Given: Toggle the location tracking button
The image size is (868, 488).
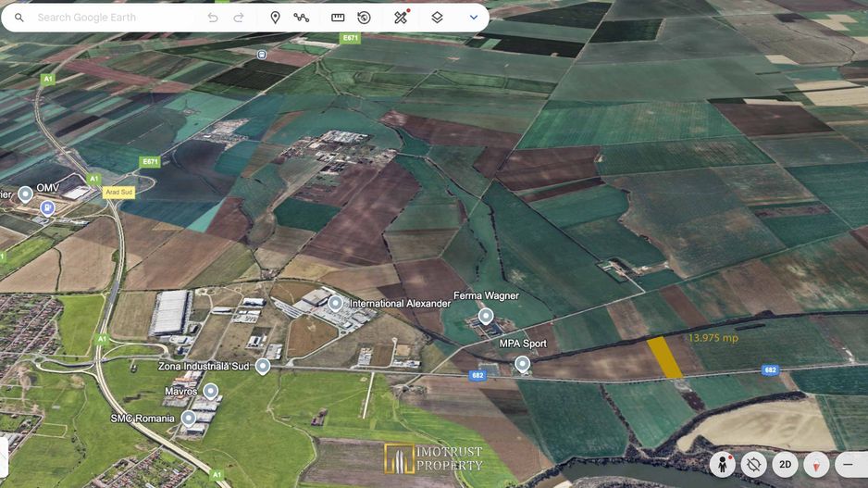Looking at the screenshot, I should tap(754, 464).
